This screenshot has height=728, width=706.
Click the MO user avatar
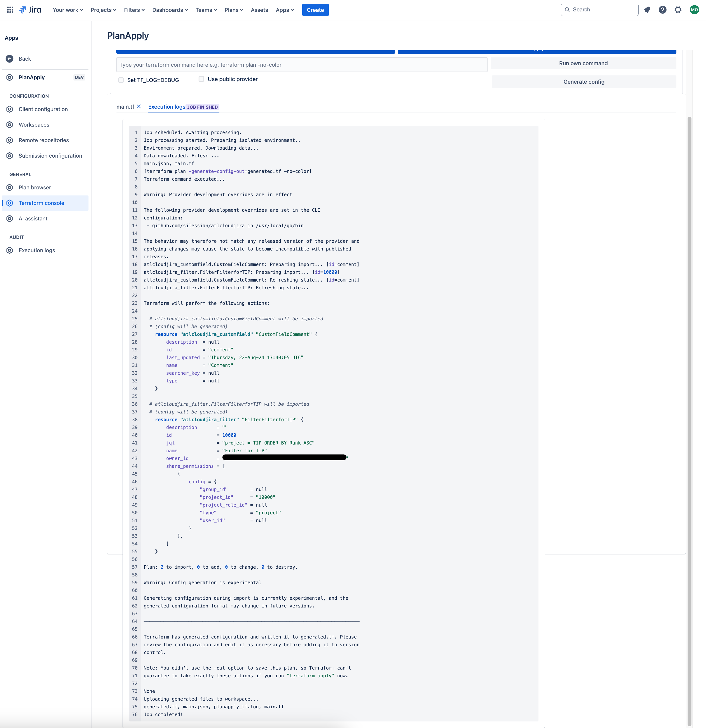(x=694, y=10)
